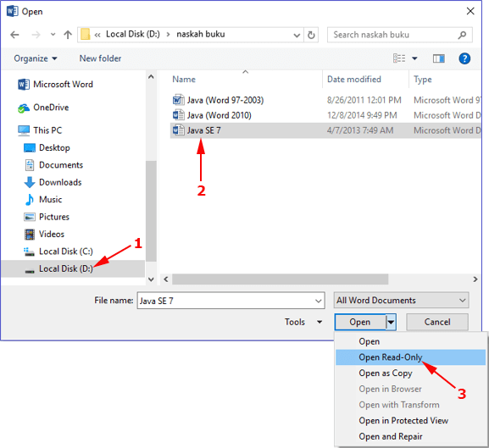Click the Forward navigation arrow
Image resolution: width=489 pixels, height=448 pixels.
tap(36, 35)
